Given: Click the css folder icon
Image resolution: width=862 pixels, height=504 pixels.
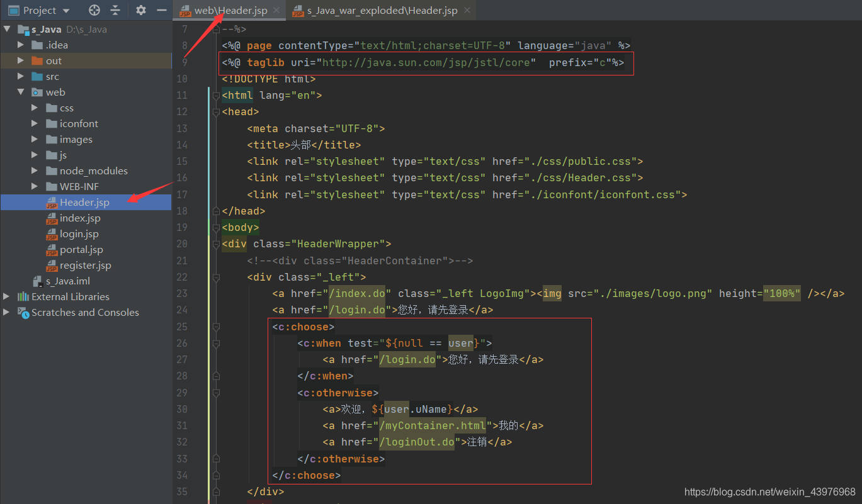Looking at the screenshot, I should pyautogui.click(x=52, y=108).
